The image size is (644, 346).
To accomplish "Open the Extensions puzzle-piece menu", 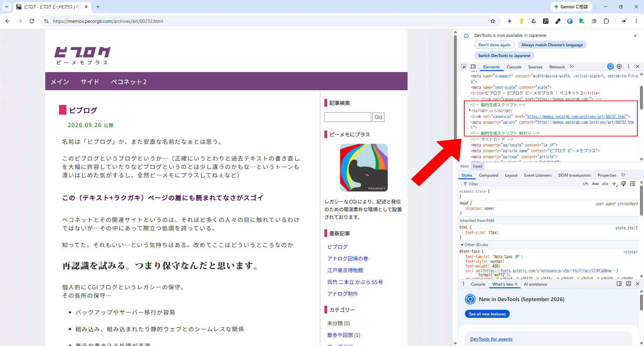I will pyautogui.click(x=606, y=21).
